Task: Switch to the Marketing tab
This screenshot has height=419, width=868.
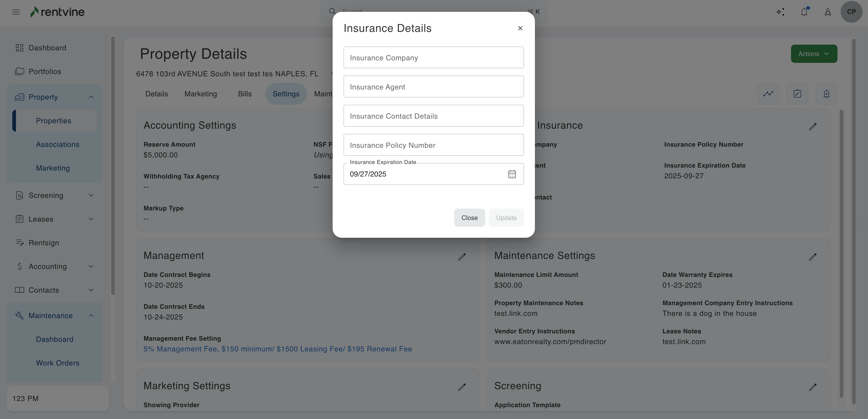Action: pos(200,94)
